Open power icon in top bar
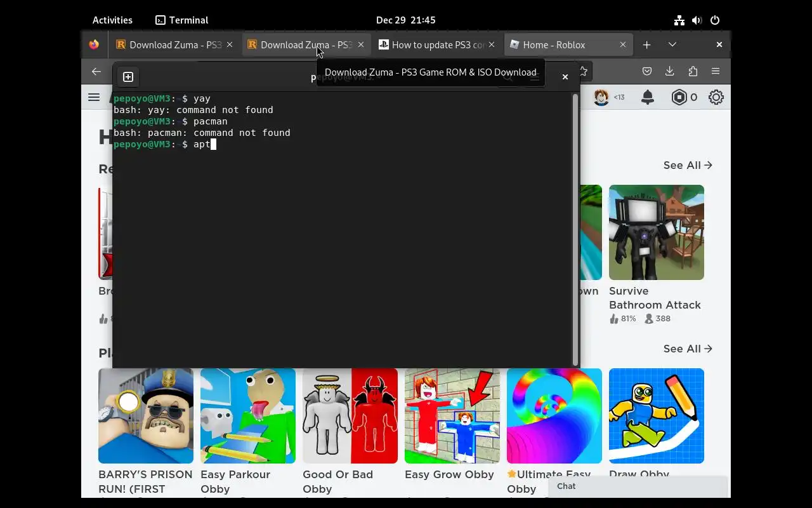Screen dimensions: 812x508 [715, 20]
